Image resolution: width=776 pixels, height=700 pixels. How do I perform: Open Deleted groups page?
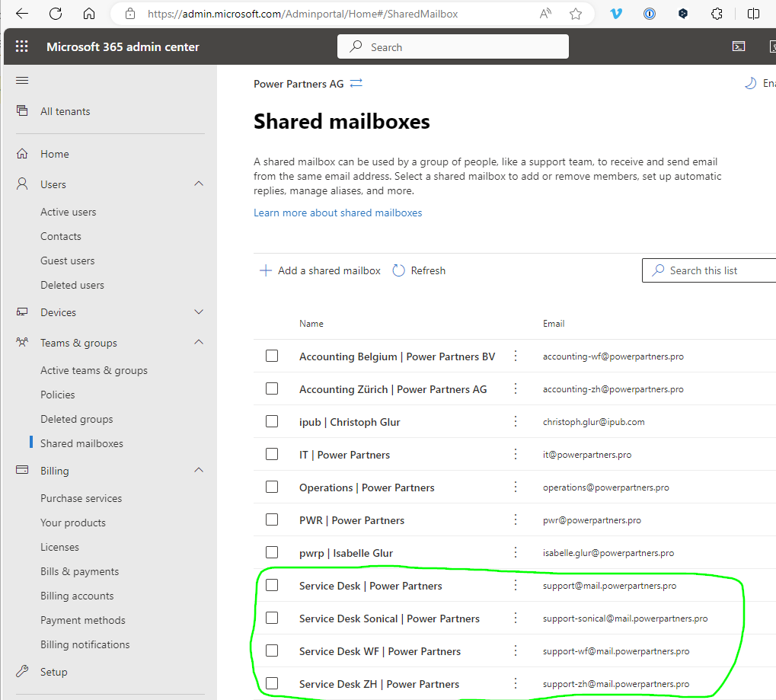coord(77,419)
